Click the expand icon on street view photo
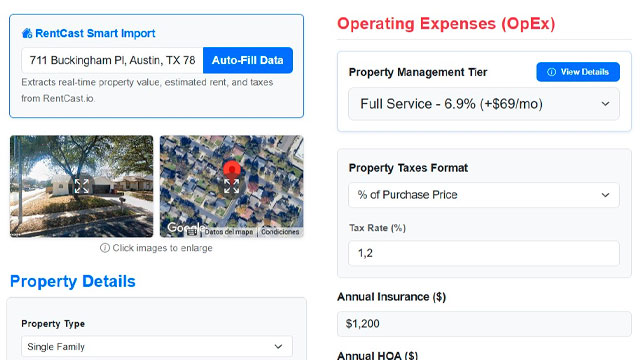The image size is (640, 360). 81,186
